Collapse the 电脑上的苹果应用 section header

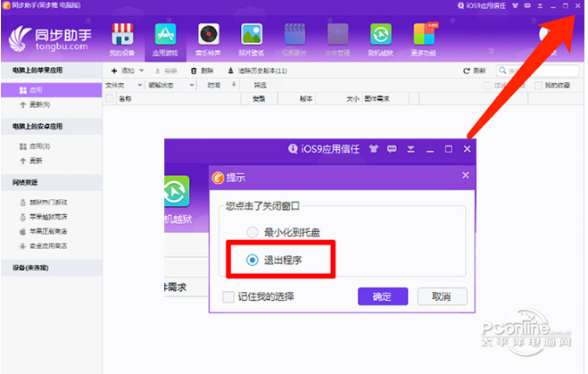pos(52,71)
